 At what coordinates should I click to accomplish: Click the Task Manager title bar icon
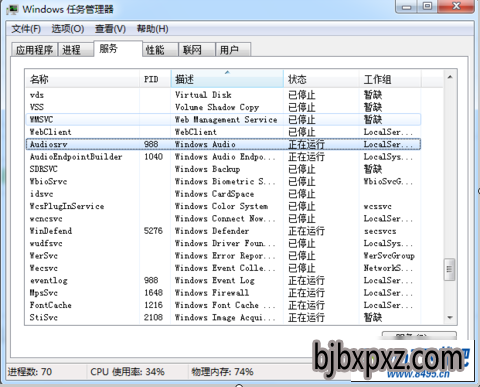point(12,9)
